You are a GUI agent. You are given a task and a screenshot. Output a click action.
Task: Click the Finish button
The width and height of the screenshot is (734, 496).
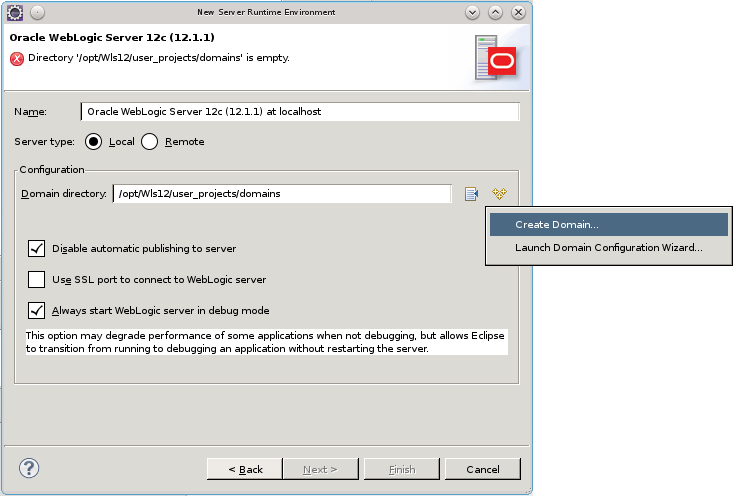[402, 469]
